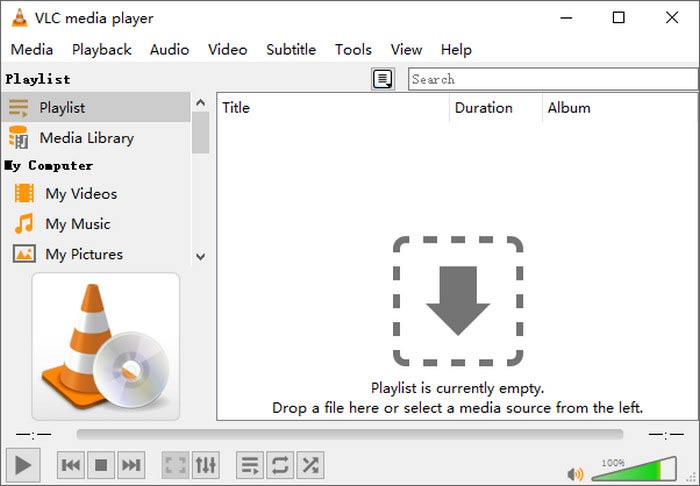Skip to next media track
The height and width of the screenshot is (486, 700).
pyautogui.click(x=131, y=465)
